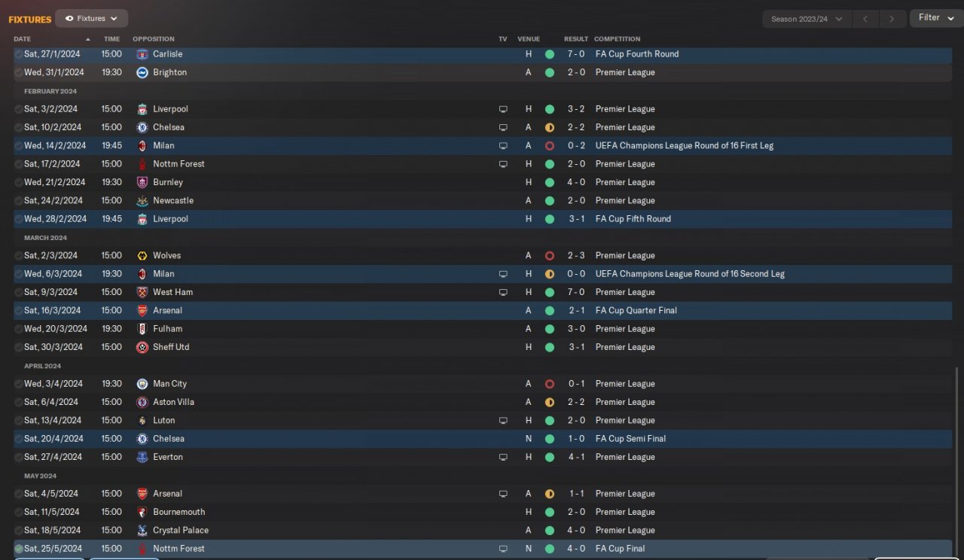964x560 pixels.
Task: Click the Crystal Palace club badge
Action: click(142, 531)
